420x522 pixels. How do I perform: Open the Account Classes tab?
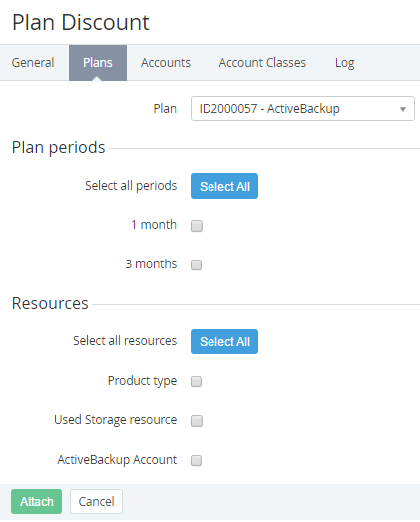pyautogui.click(x=262, y=63)
